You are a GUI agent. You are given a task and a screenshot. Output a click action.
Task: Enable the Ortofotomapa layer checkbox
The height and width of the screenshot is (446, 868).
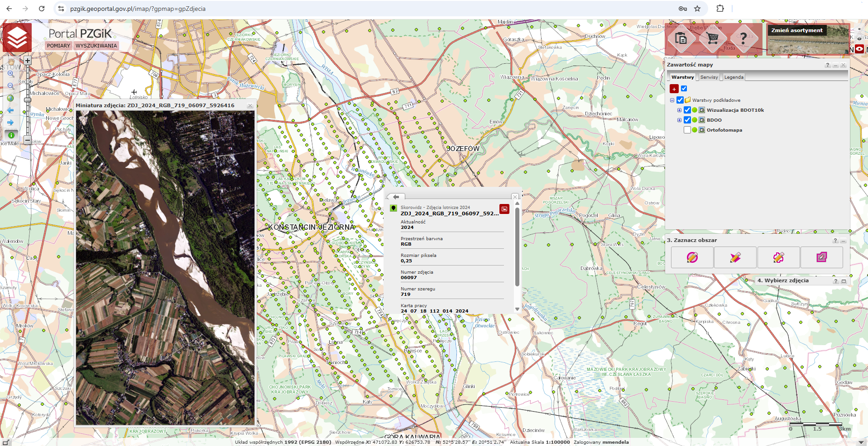coord(687,130)
